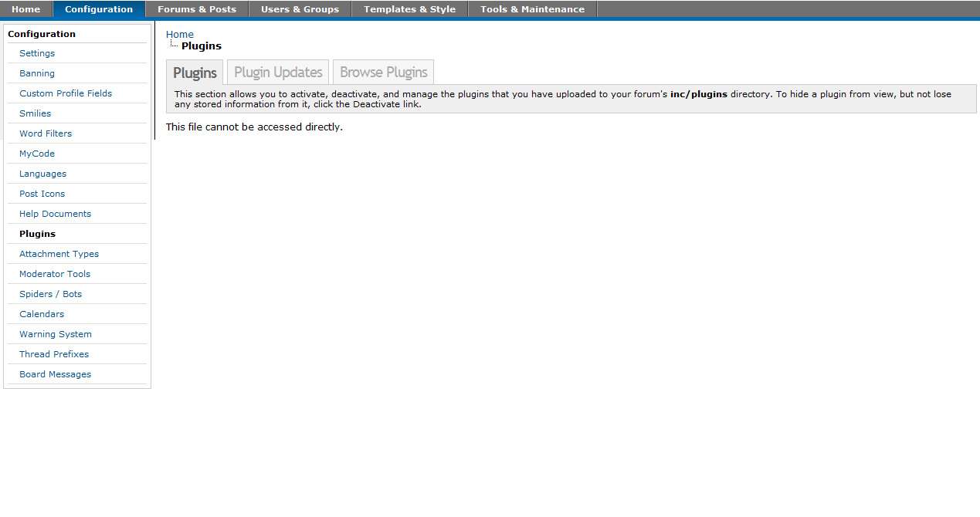The width and height of the screenshot is (980, 517).
Task: Switch to Plugin Updates tab
Action: [278, 72]
